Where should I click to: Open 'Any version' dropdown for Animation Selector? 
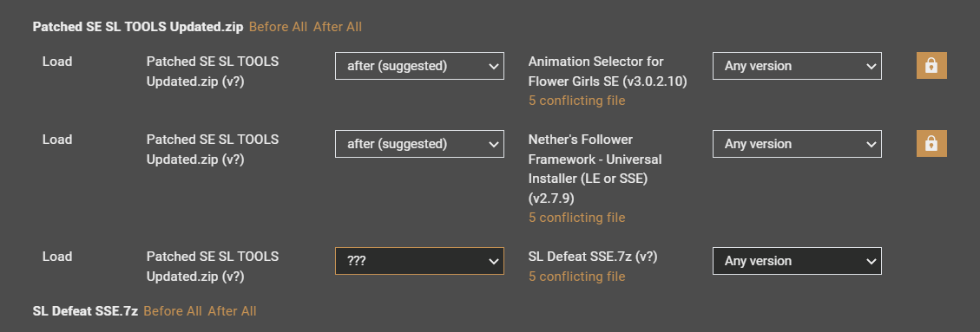pos(797,66)
